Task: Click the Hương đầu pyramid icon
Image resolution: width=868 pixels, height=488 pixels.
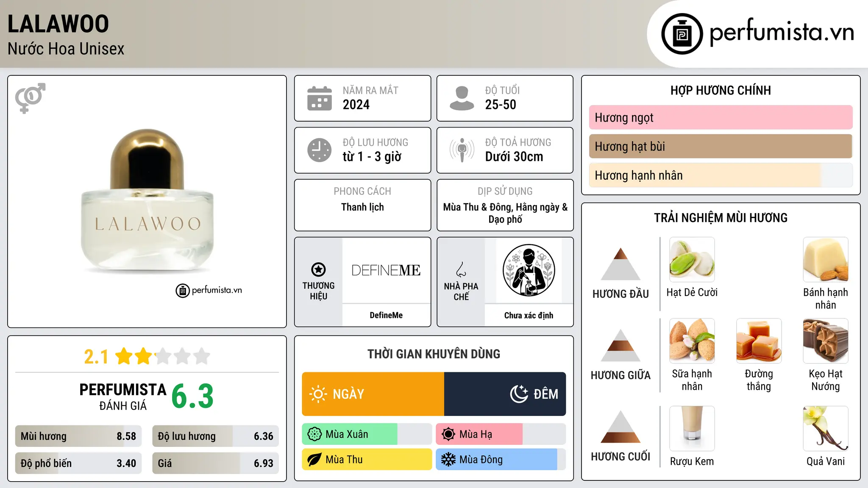Action: (x=620, y=264)
